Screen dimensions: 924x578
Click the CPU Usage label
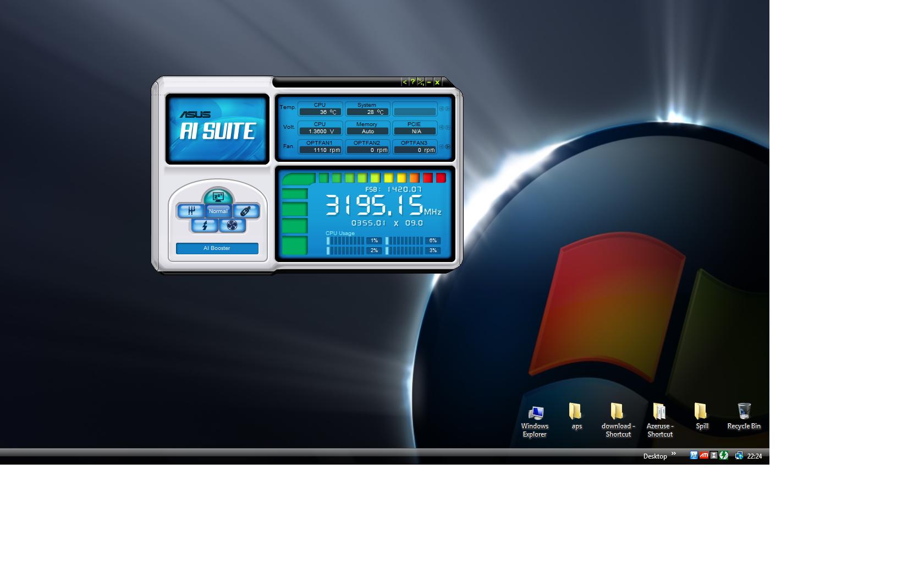click(340, 233)
